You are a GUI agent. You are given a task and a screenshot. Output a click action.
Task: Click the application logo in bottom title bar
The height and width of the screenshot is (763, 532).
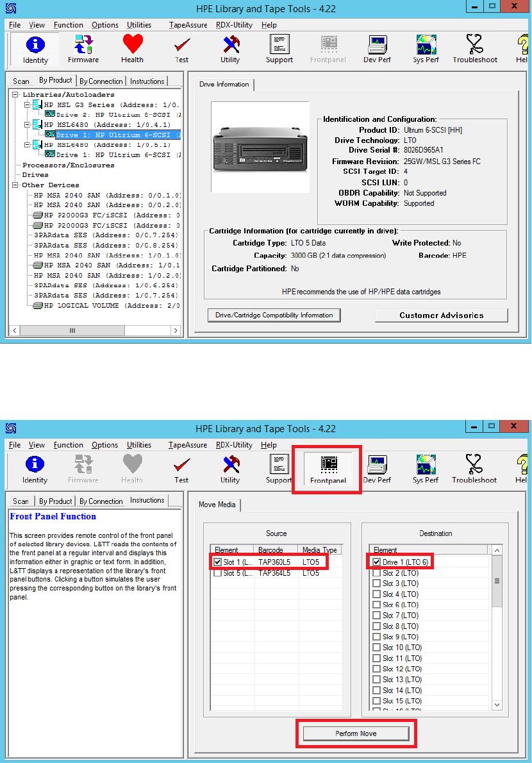[x=11, y=428]
